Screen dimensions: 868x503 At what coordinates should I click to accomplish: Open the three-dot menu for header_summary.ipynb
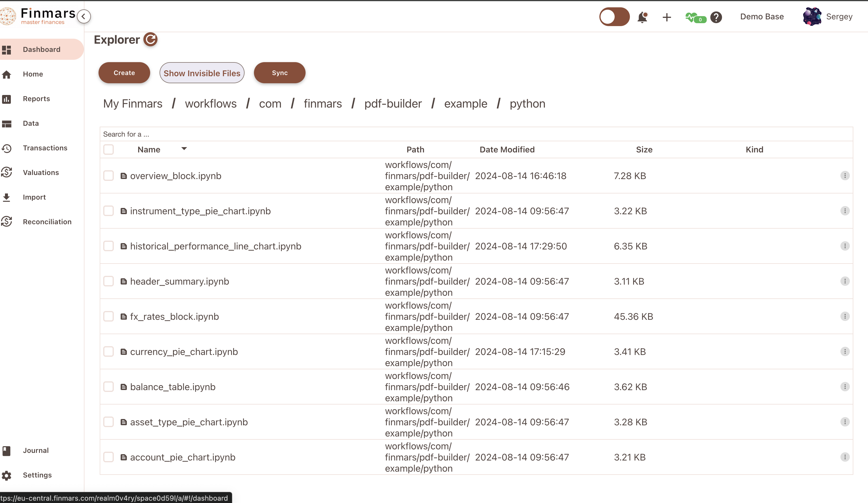[x=845, y=281]
